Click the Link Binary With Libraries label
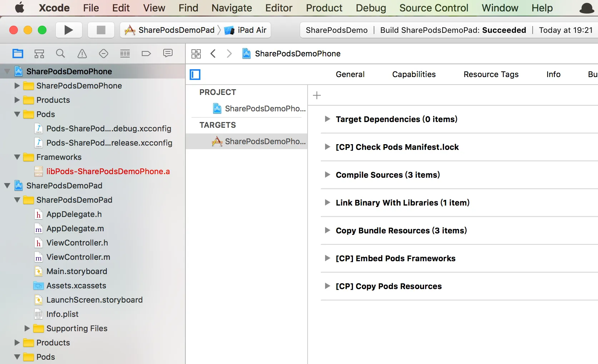The image size is (598, 364). 403,203
